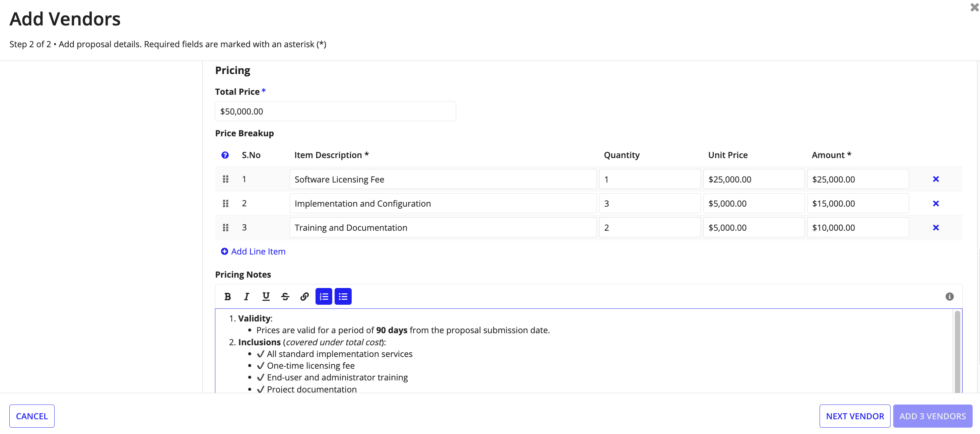The image size is (980, 434).
Task: Close the Add Vendors dialog
Action: click(x=974, y=7)
